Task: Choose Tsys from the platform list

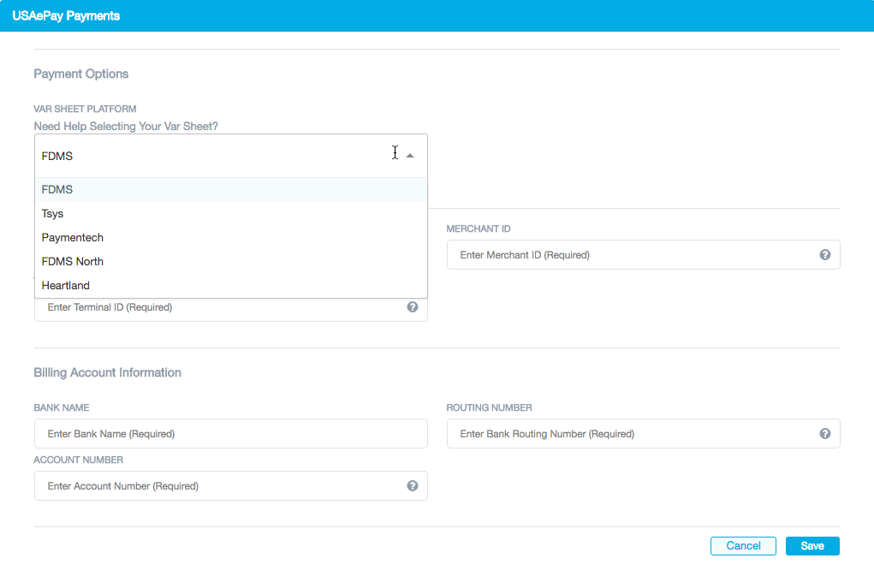Action: coord(231,213)
